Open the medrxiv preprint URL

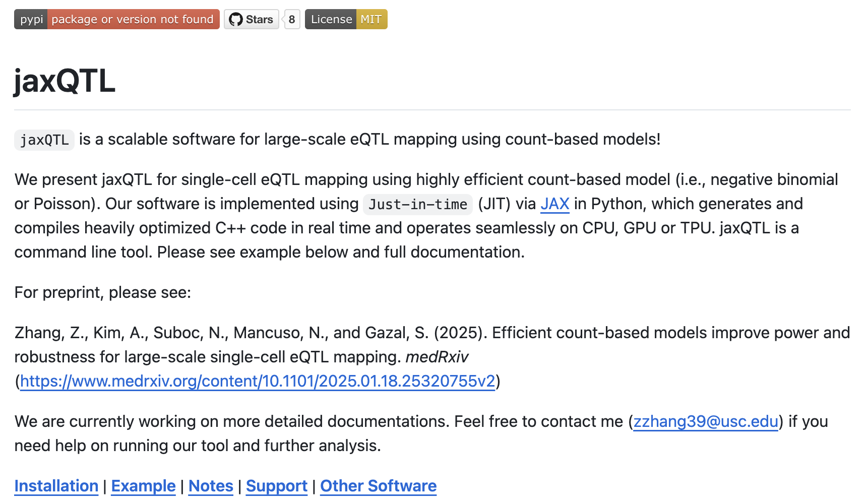[x=258, y=381]
